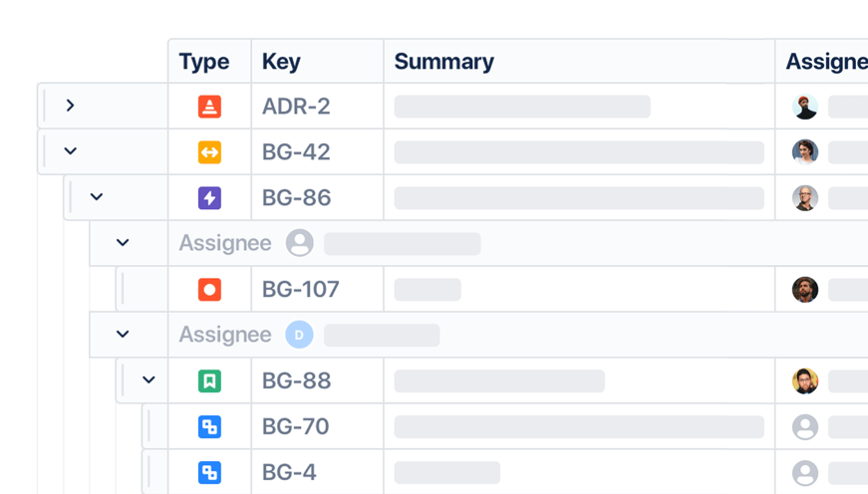Image resolution: width=868 pixels, height=494 pixels.
Task: Click the Summary column header
Action: tap(444, 62)
